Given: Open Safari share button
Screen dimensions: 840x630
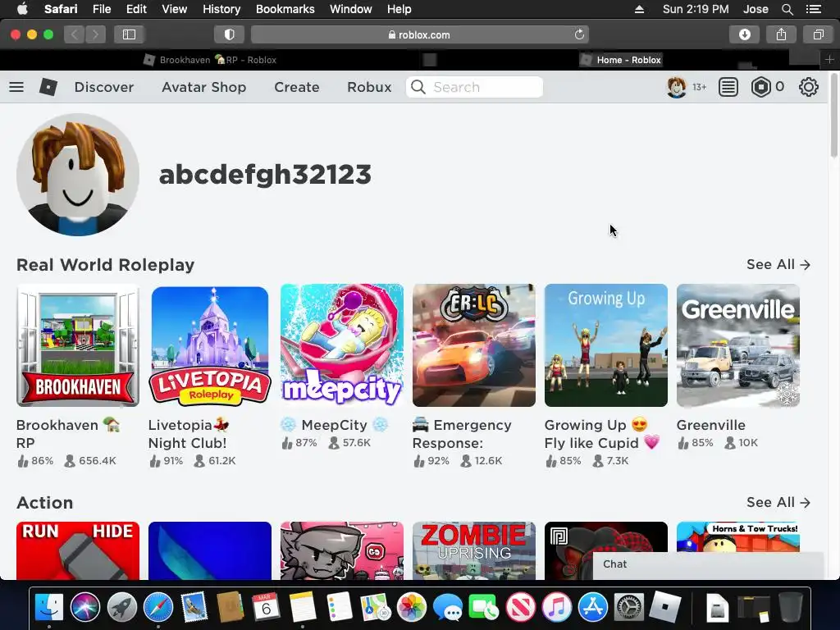Looking at the screenshot, I should [781, 34].
